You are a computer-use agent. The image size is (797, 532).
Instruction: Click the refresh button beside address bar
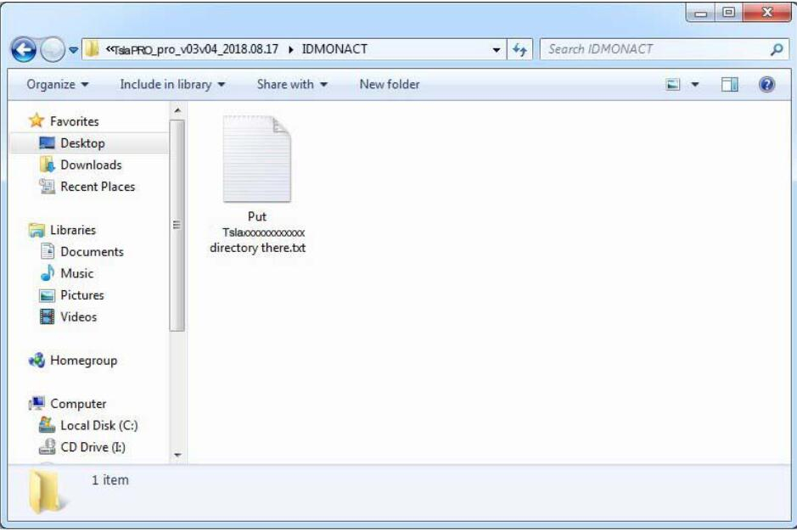click(x=520, y=50)
